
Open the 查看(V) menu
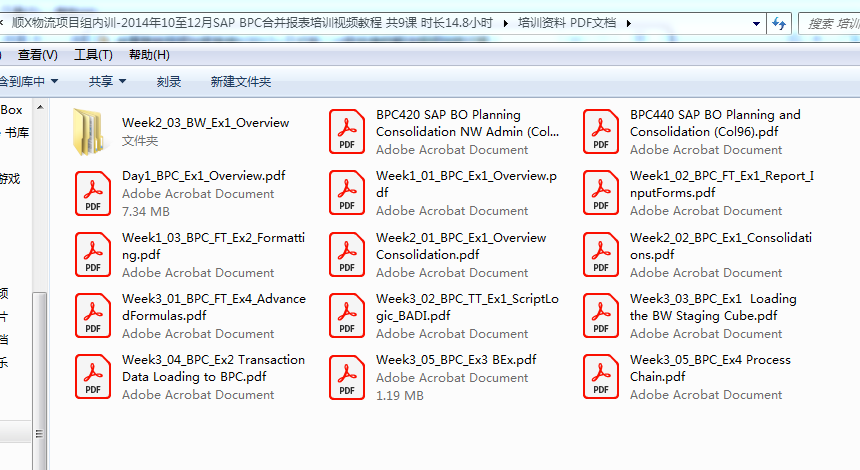tap(37, 55)
